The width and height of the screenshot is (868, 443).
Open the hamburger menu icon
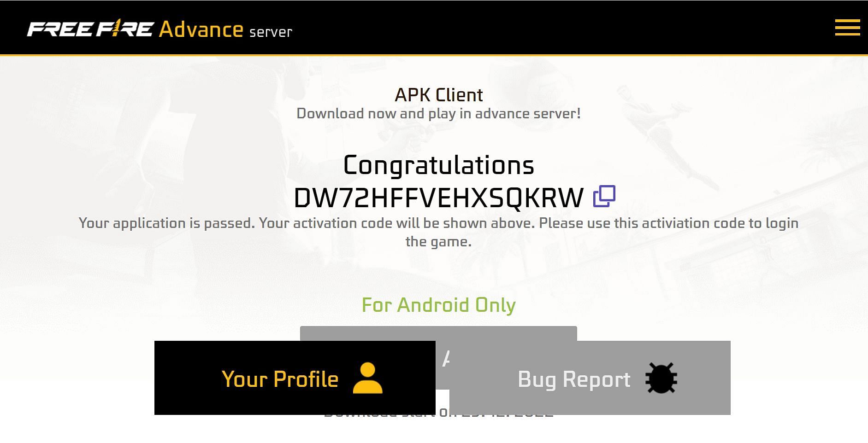847,28
